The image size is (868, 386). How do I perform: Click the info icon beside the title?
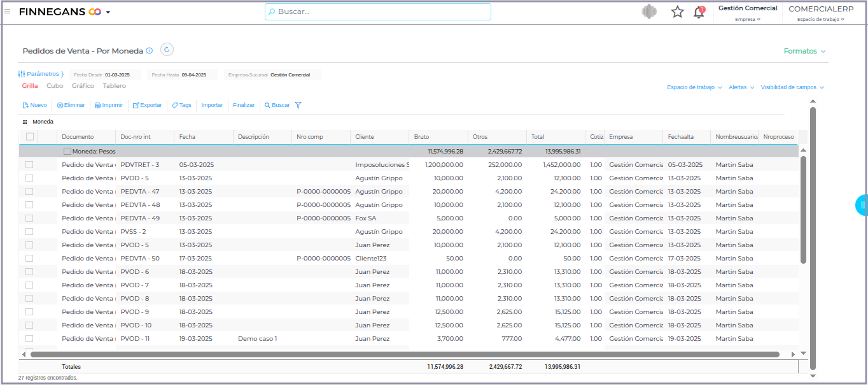point(150,51)
